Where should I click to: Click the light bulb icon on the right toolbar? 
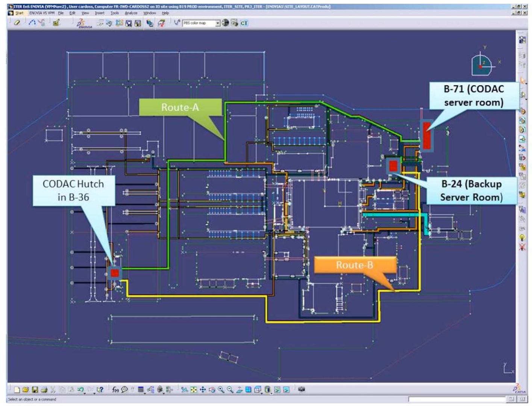click(522, 237)
